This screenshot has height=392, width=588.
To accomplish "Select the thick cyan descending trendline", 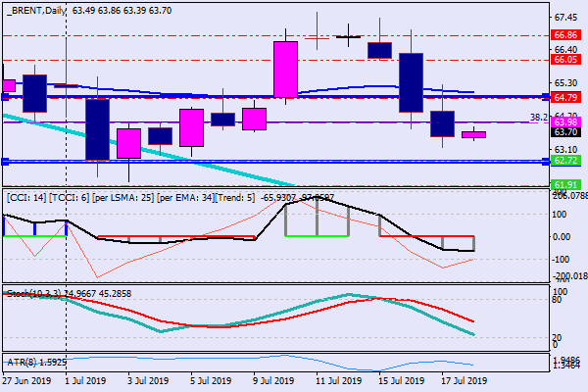I will click(x=147, y=149).
